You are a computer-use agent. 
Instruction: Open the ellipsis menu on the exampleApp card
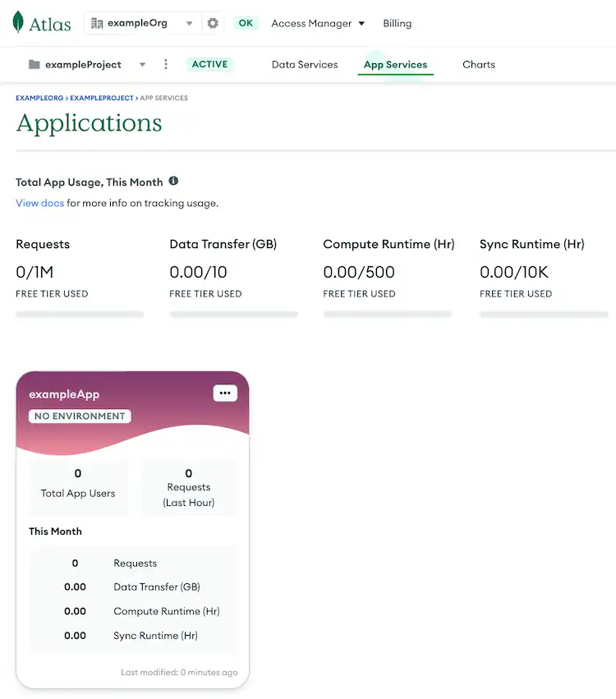(225, 393)
